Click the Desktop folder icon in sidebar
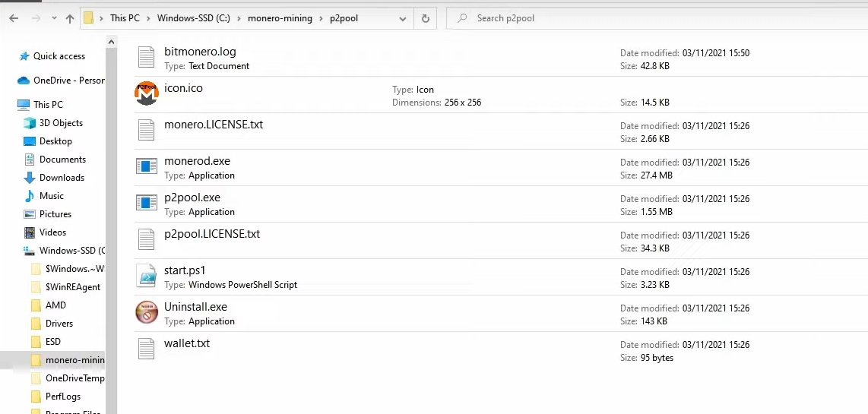 click(30, 141)
